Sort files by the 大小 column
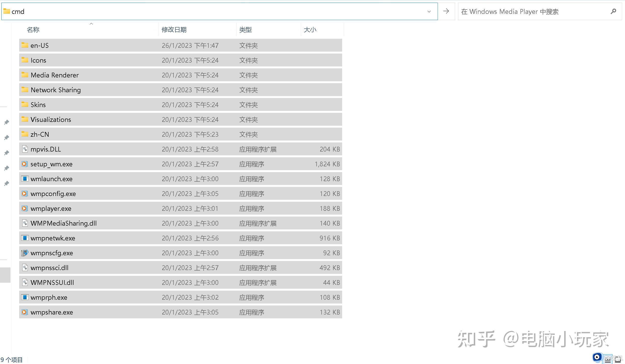 point(310,29)
